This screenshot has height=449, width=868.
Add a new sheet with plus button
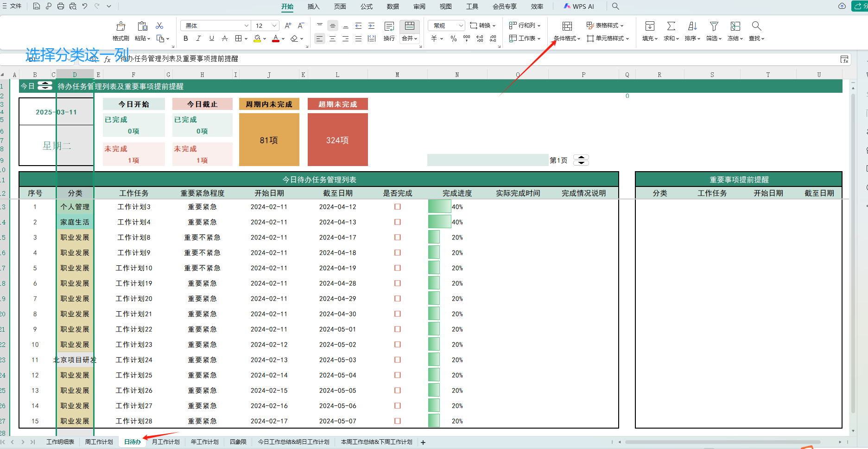pos(423,443)
